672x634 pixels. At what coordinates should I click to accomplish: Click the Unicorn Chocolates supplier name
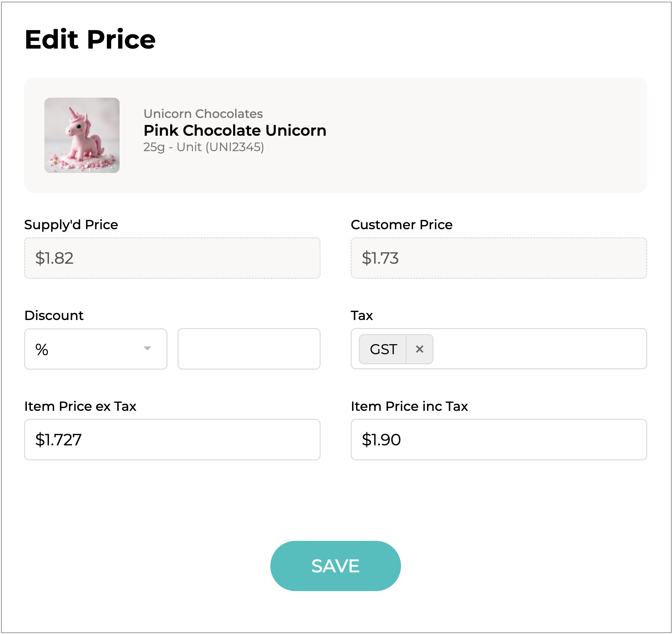[x=203, y=114]
